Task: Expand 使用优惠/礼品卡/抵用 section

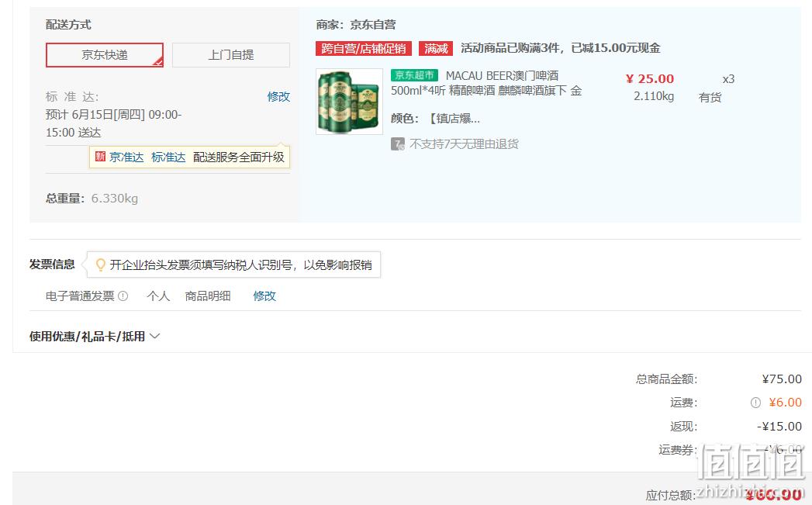Action: pyautogui.click(x=95, y=337)
